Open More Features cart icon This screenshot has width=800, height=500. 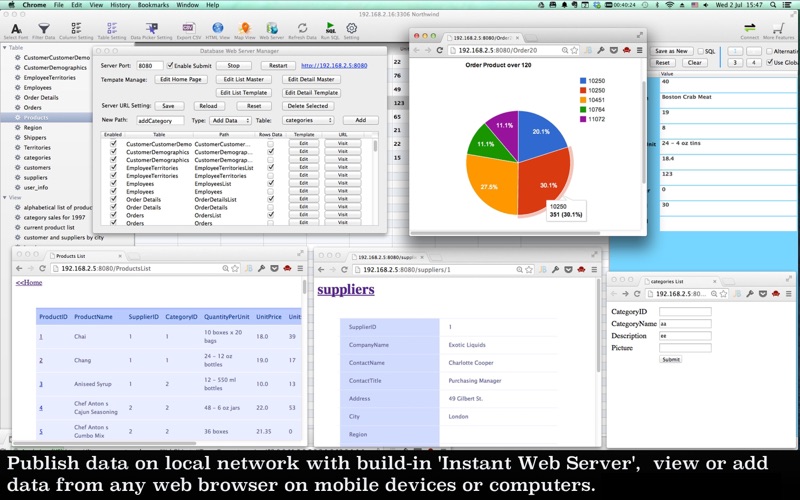(x=778, y=28)
